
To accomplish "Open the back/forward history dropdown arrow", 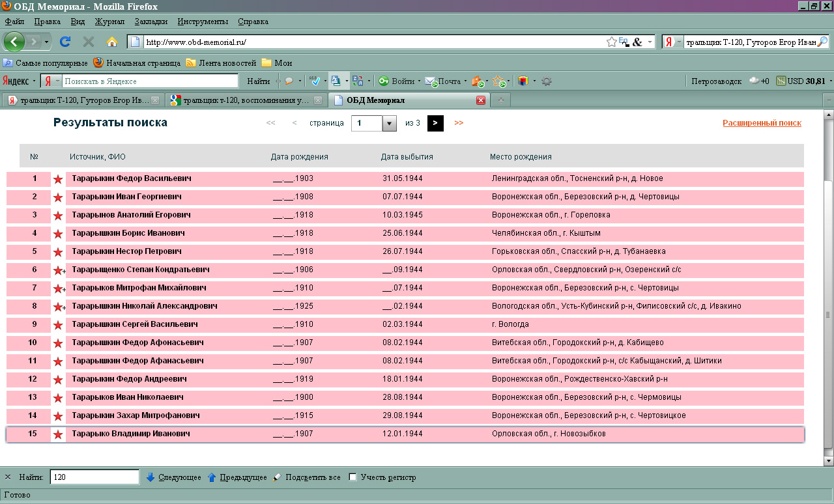I will pyautogui.click(x=46, y=42).
